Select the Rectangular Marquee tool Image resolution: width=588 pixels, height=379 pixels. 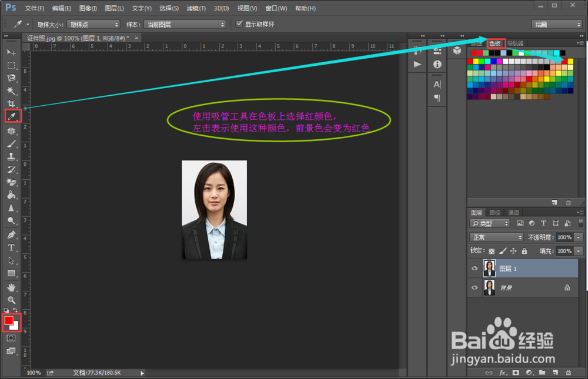point(11,65)
